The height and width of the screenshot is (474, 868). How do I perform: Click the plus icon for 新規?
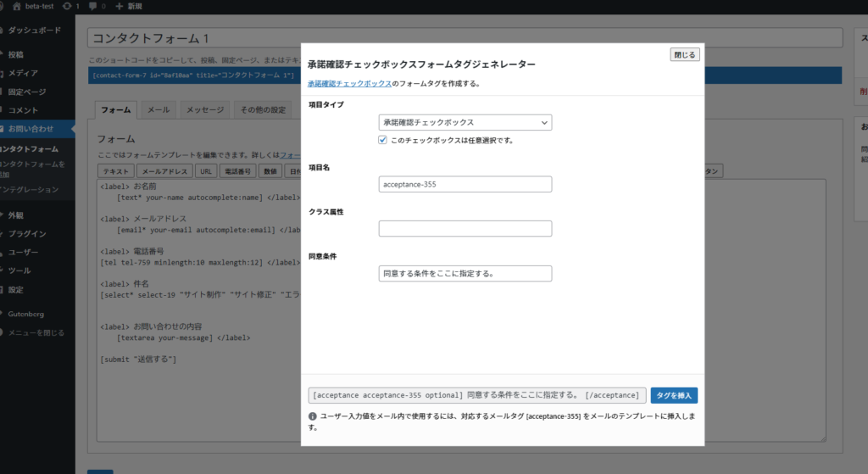tap(120, 6)
